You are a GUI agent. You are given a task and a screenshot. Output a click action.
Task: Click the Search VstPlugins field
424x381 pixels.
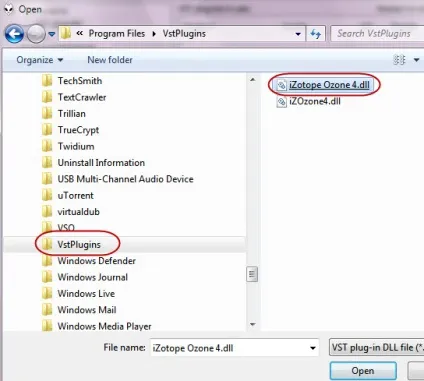click(x=377, y=34)
